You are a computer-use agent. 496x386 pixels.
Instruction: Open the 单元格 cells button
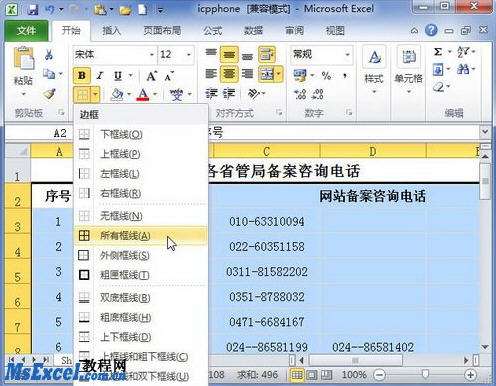tap(409, 71)
